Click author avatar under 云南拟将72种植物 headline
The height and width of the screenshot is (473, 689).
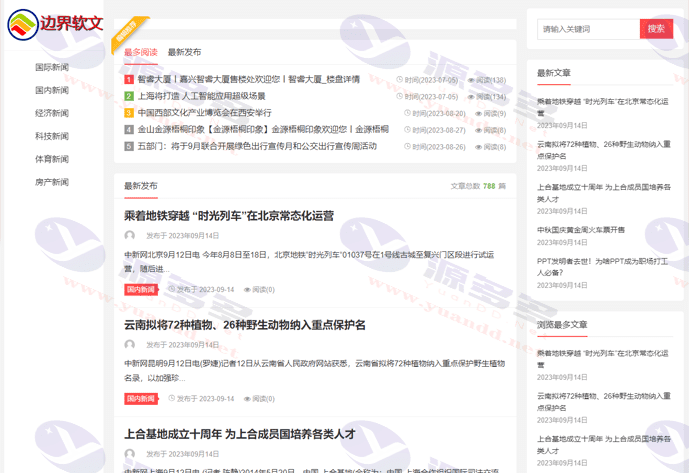click(130, 344)
